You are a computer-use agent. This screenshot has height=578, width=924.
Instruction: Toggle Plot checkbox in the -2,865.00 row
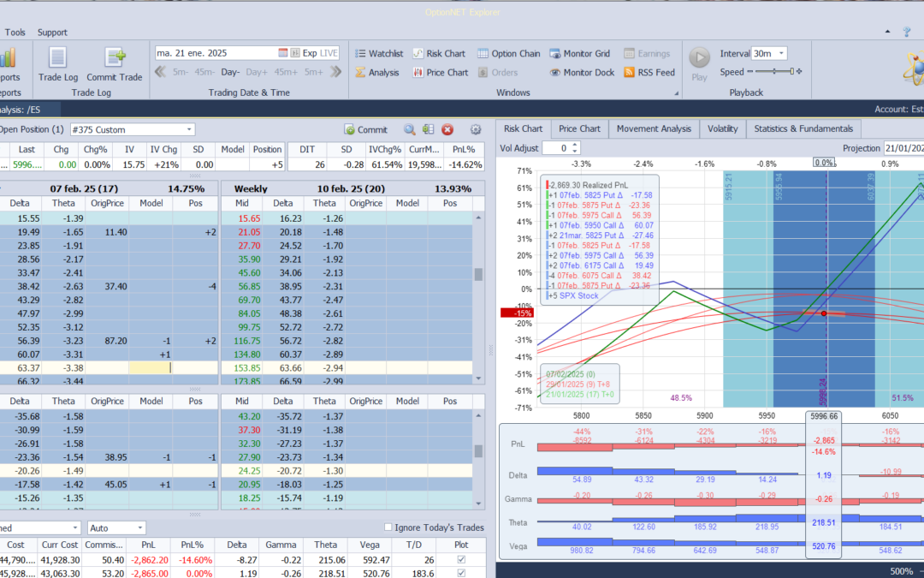461,573
